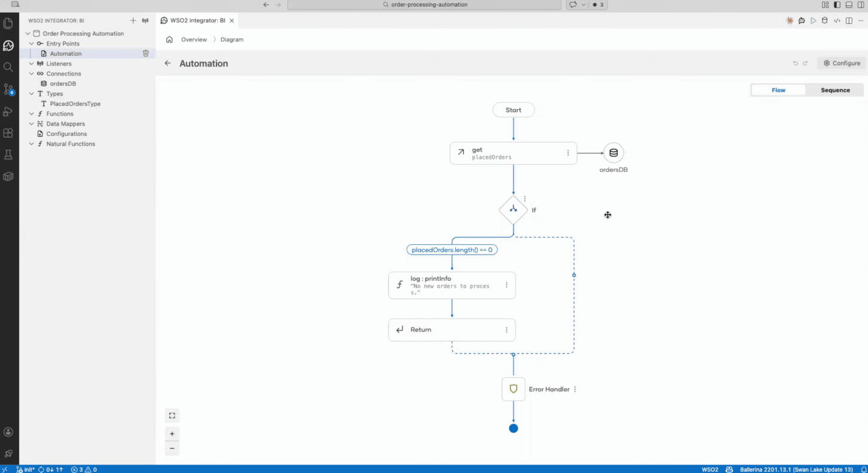Toggle the secondary side bar layout icon
This screenshot has height=473, width=868.
860,5
